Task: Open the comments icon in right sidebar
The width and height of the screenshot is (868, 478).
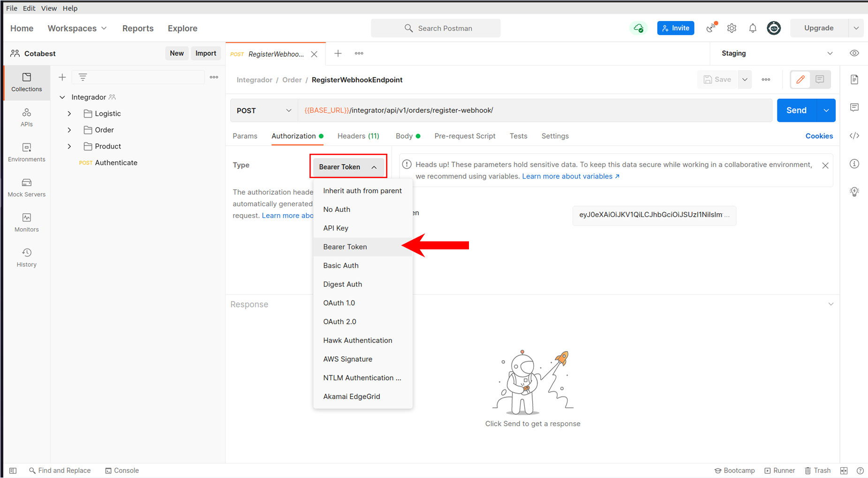Action: click(x=854, y=107)
